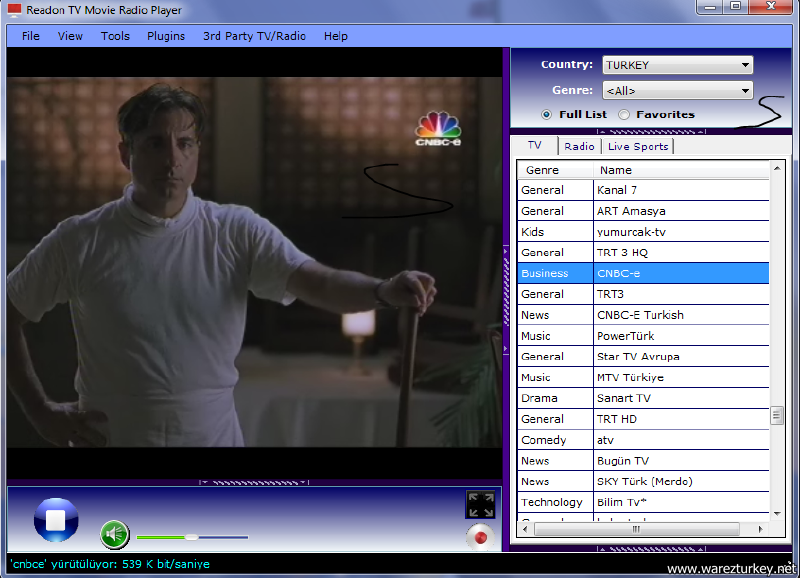The image size is (800, 578).
Task: Select the Bugün TV channel
Action: click(643, 461)
